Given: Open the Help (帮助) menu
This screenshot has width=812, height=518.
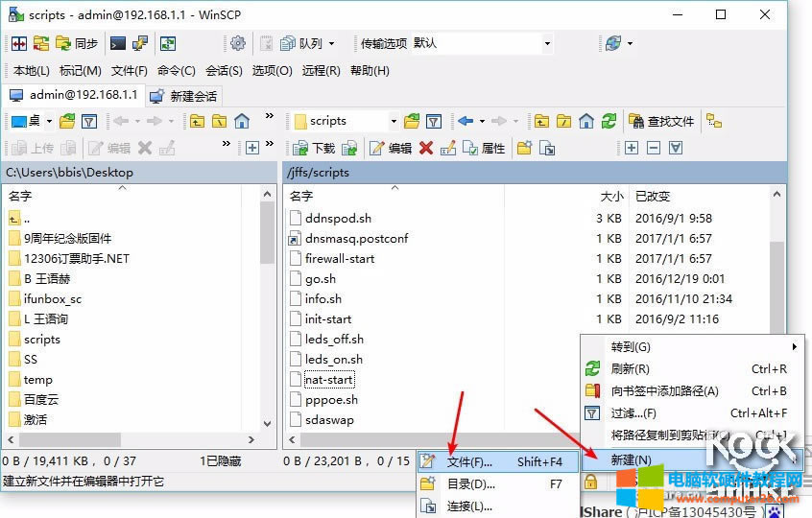Looking at the screenshot, I should 370,70.
